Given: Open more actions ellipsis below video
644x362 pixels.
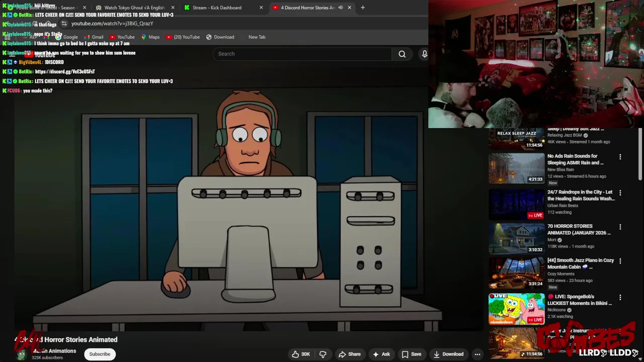Looking at the screenshot, I should [x=477, y=354].
